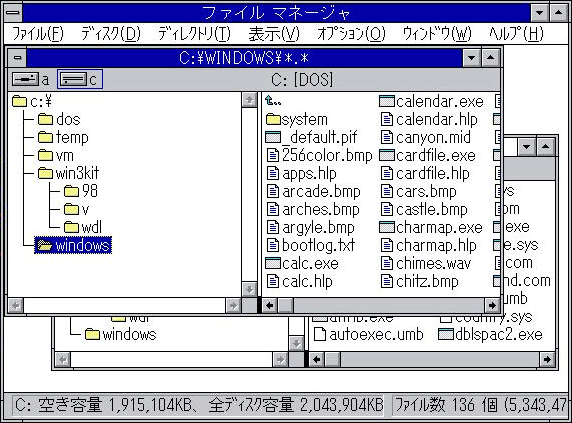
Task: Select arcade.bmp file
Action: (313, 191)
